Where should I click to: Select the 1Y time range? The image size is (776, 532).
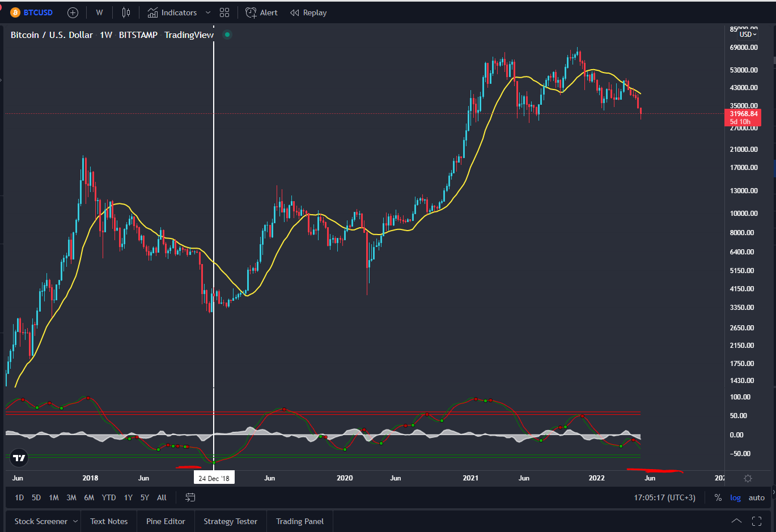(x=129, y=497)
